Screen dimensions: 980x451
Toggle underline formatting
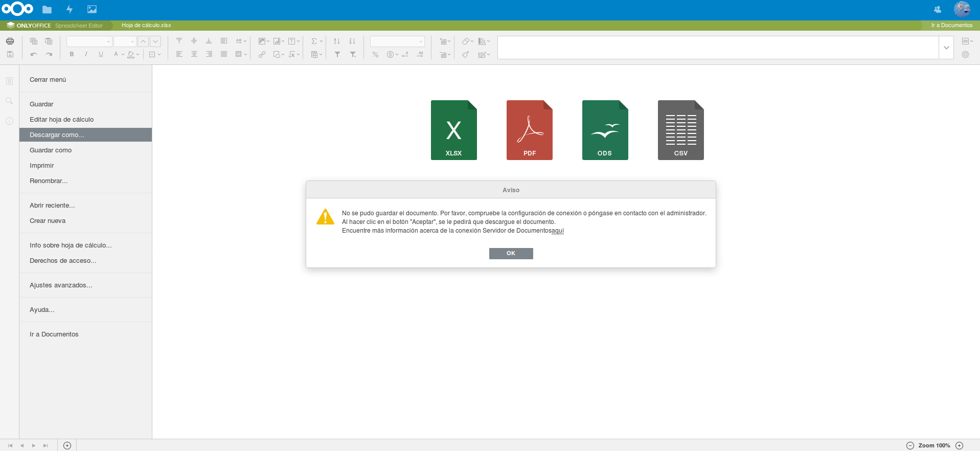(x=101, y=54)
